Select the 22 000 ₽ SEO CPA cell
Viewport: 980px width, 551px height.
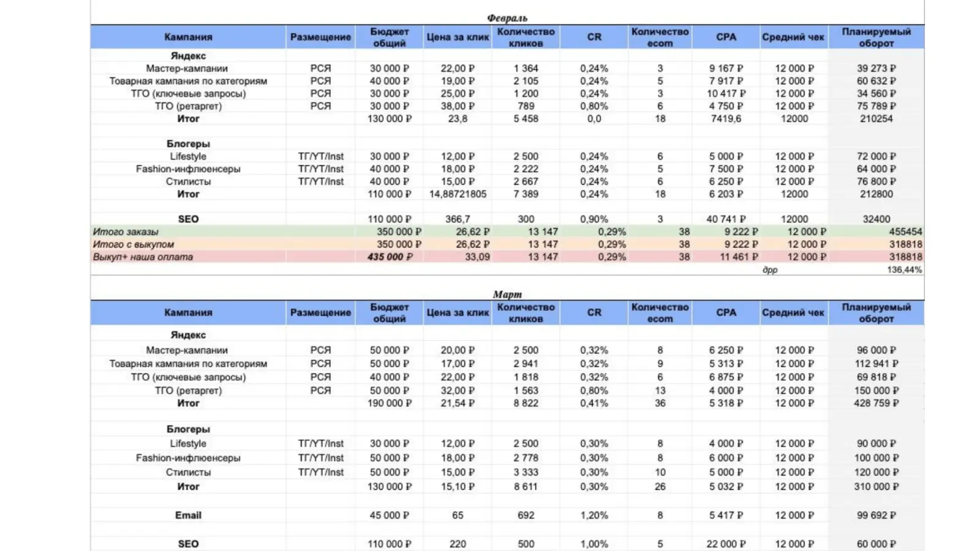pyautogui.click(x=726, y=544)
